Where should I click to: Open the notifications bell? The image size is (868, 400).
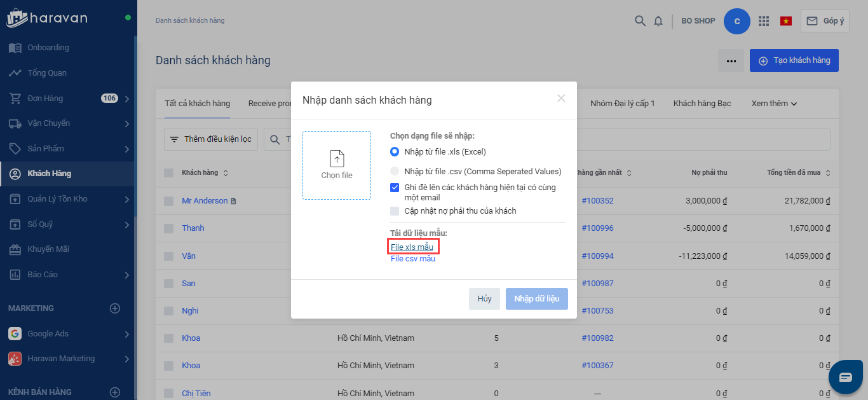(x=658, y=21)
